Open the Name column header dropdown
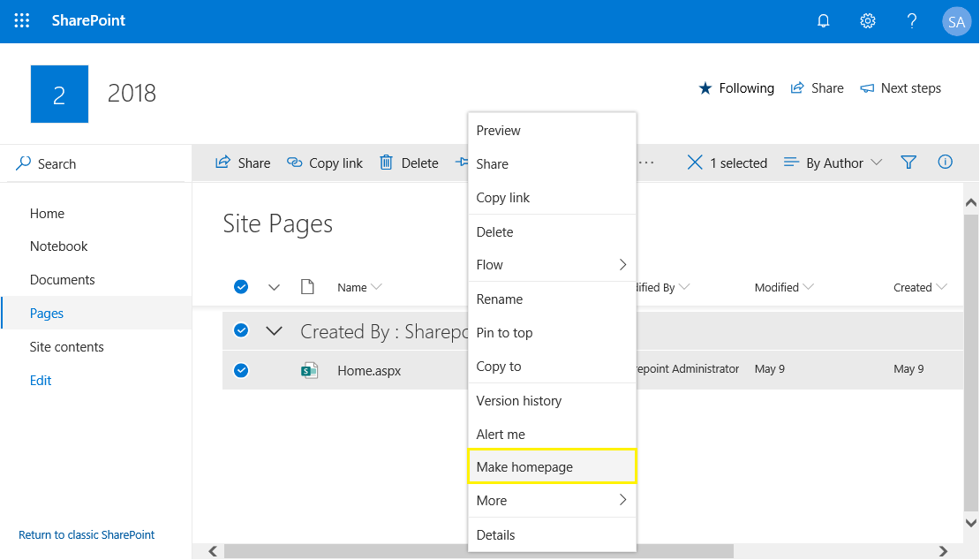The image size is (980, 560). [358, 286]
